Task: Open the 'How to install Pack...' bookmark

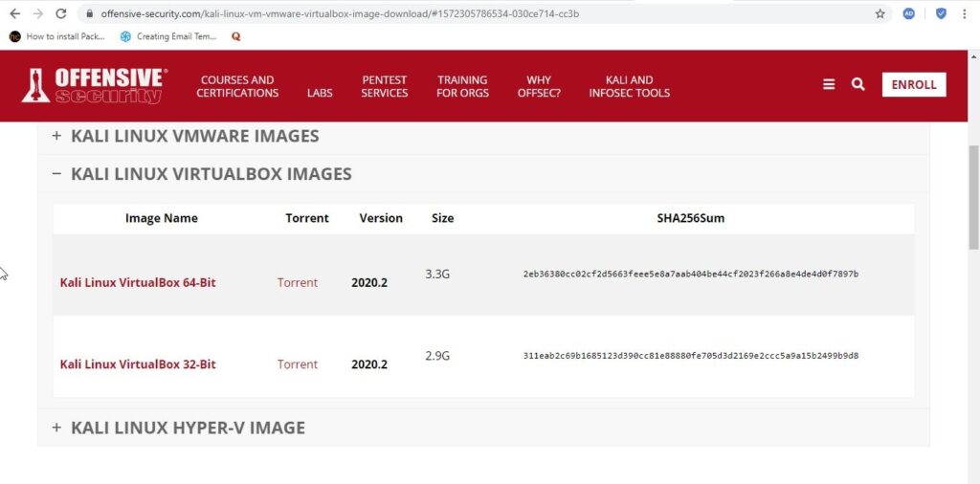Action: point(56,37)
